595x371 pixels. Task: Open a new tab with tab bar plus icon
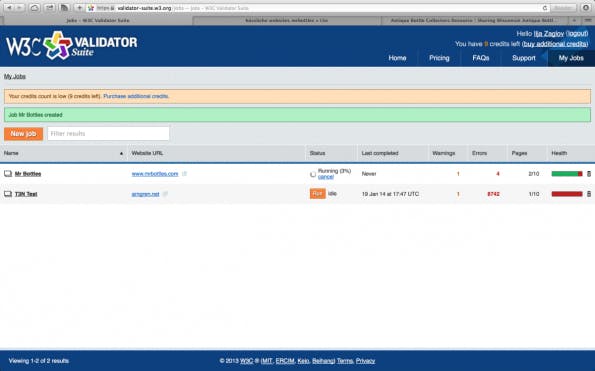click(x=574, y=20)
